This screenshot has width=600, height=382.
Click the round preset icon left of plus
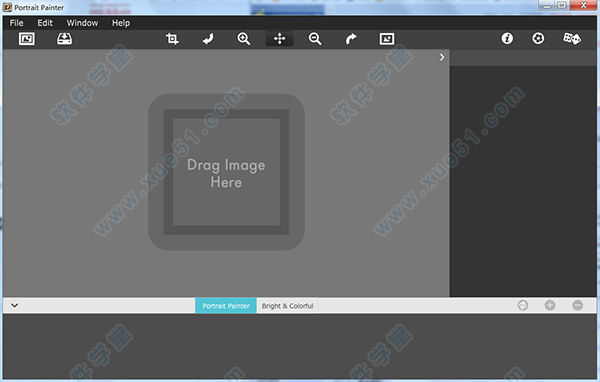point(523,305)
